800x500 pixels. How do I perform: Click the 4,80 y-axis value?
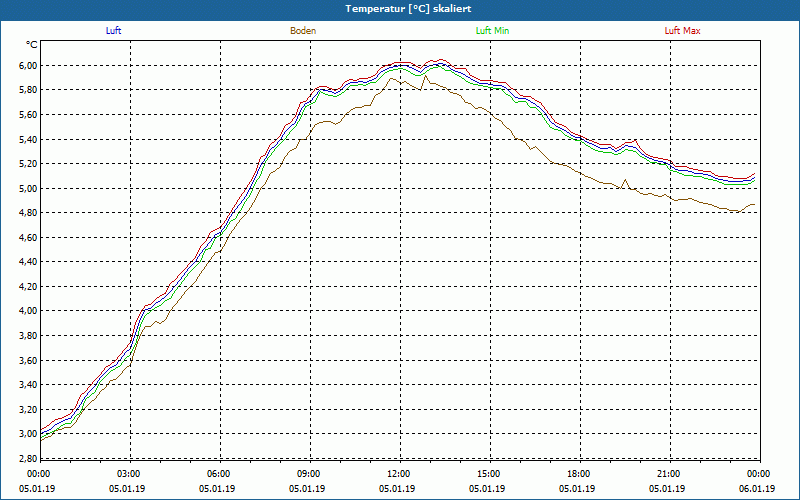(28, 213)
